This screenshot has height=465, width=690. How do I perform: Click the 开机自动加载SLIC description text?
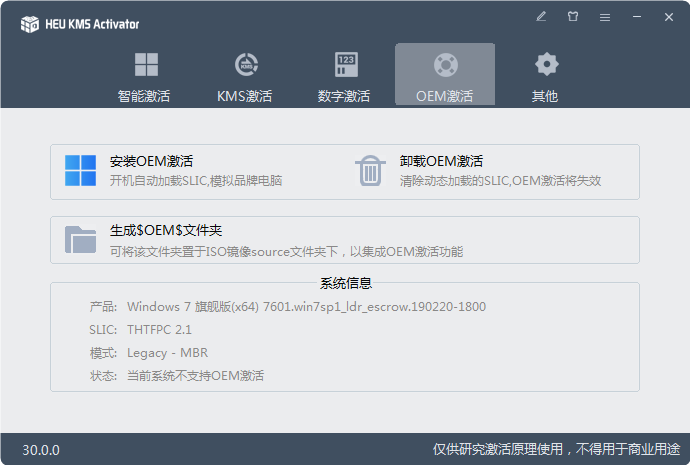pos(196,181)
